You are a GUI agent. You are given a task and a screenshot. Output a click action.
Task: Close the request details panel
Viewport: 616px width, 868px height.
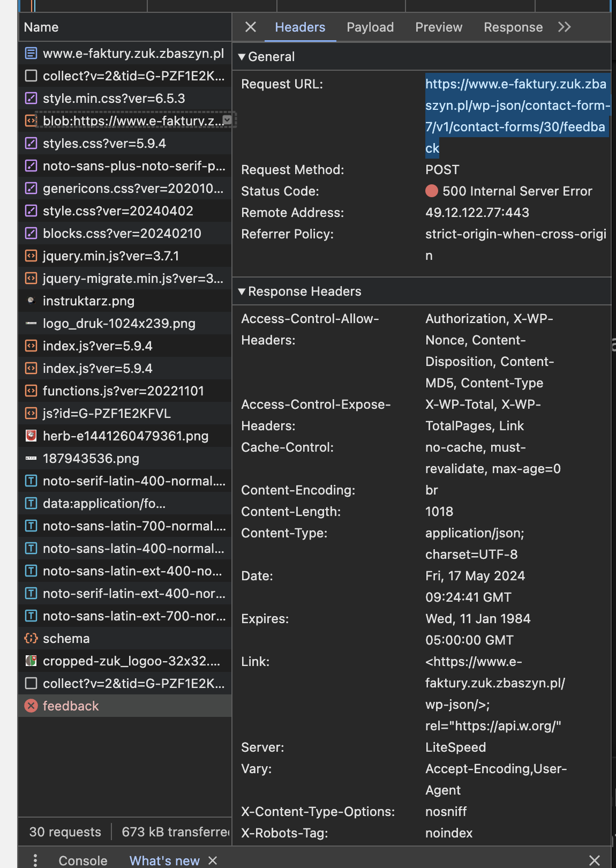pos(250,27)
